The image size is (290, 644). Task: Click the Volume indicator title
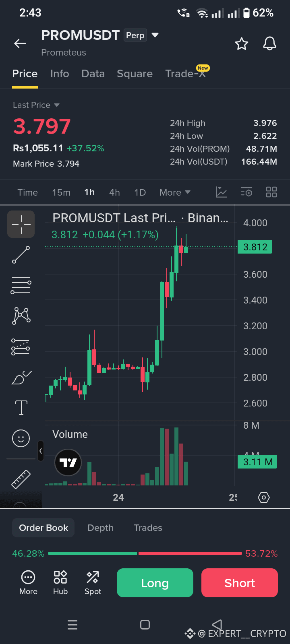tap(70, 434)
